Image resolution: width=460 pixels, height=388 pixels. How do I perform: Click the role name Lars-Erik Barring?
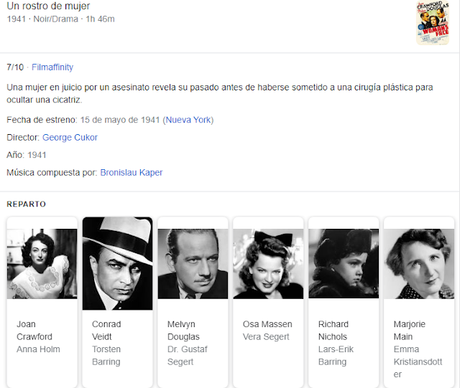pos(336,355)
